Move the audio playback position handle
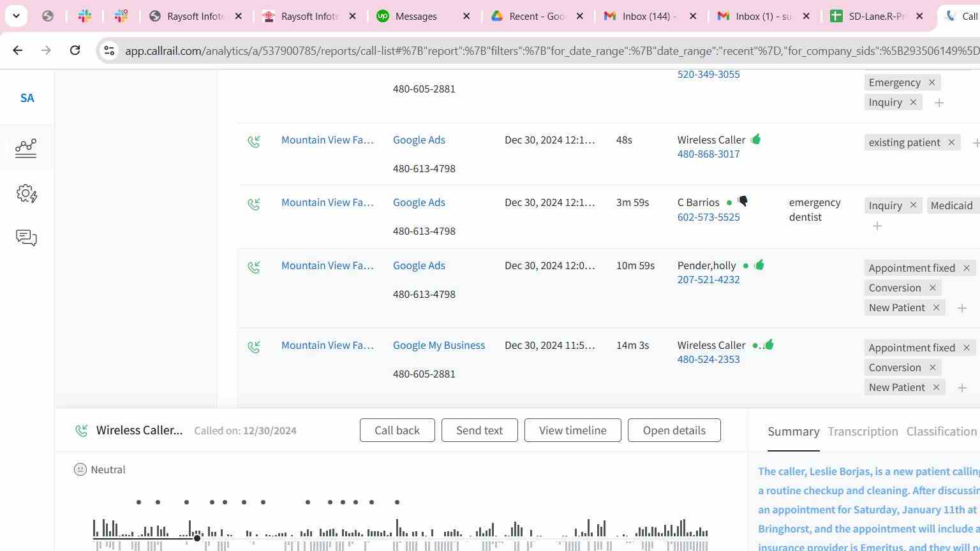Image resolution: width=980 pixels, height=551 pixels. (x=197, y=538)
